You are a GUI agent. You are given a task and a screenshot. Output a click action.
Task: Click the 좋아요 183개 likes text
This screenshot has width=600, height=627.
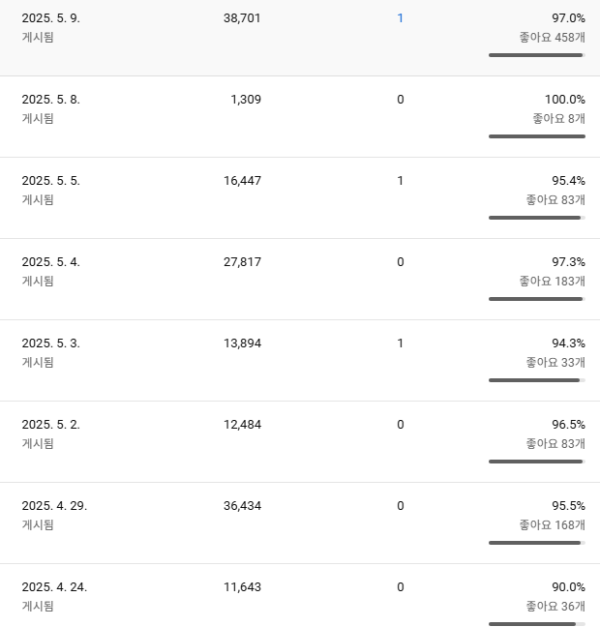pos(552,281)
